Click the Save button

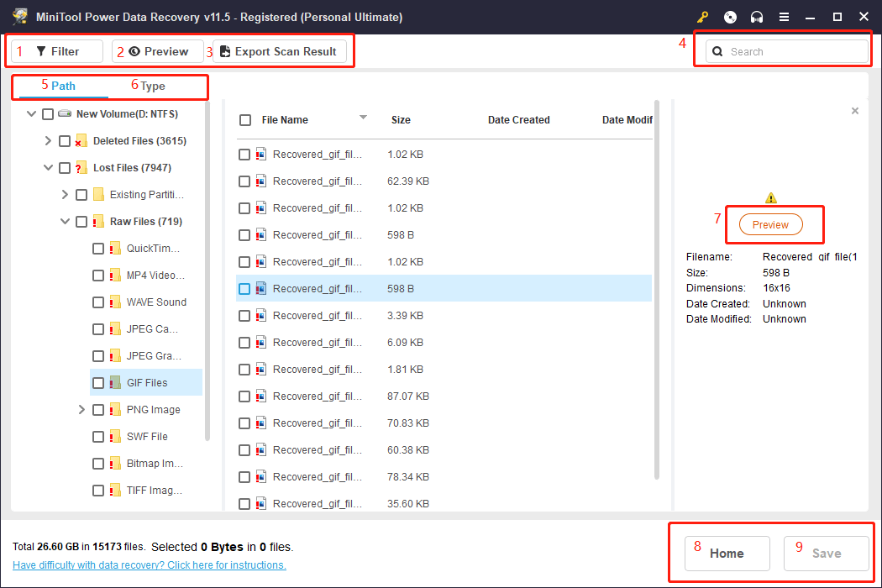(x=827, y=553)
